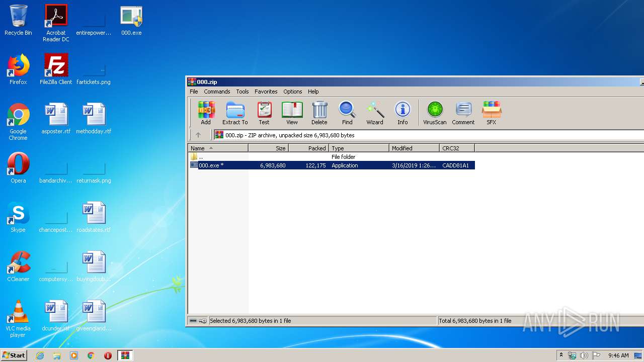Click the Add toolbar icon in WinRAR
Image resolution: width=644 pixels, height=362 pixels.
pos(206,113)
